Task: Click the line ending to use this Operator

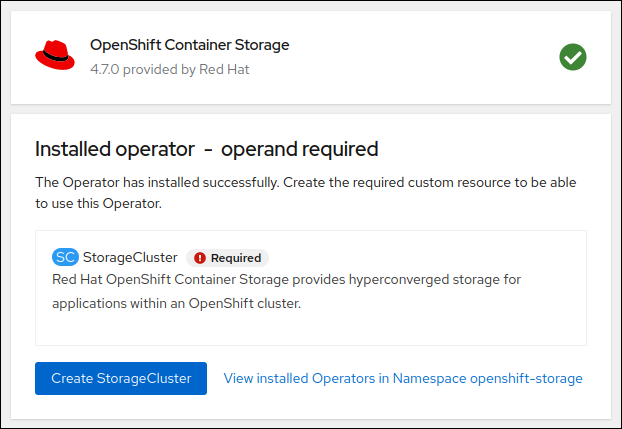Action: [x=98, y=203]
